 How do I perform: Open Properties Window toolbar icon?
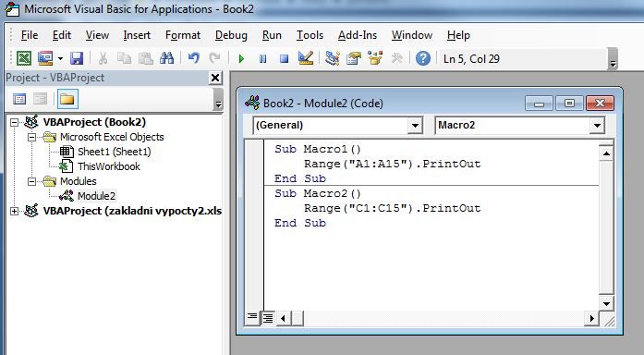(x=354, y=58)
